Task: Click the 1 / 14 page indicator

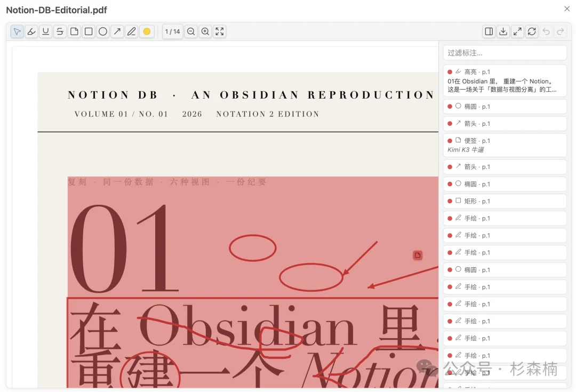Action: point(172,31)
